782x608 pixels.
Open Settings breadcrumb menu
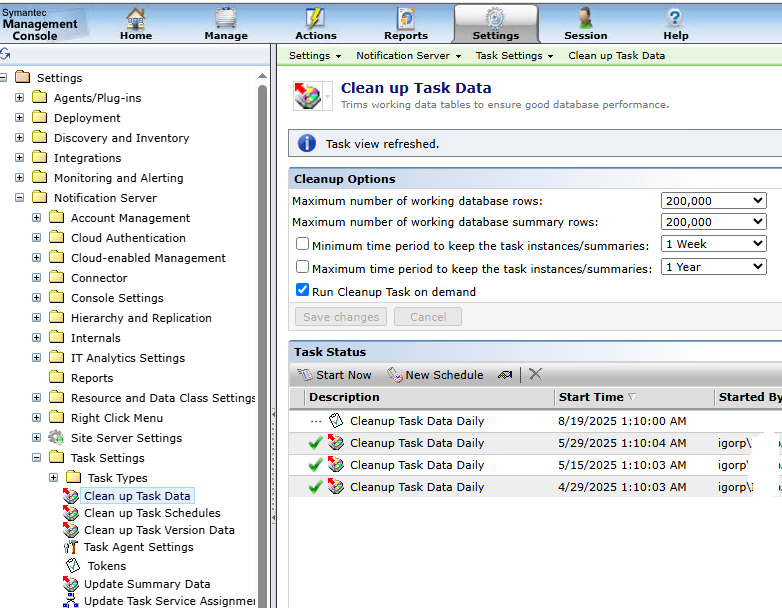click(x=315, y=55)
